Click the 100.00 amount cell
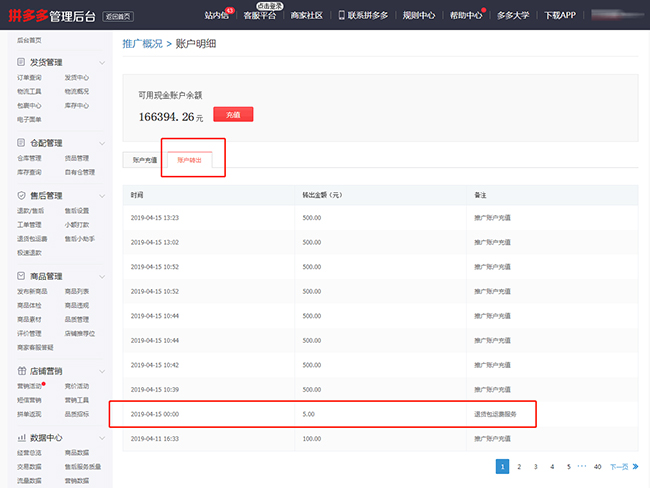 tap(312, 439)
